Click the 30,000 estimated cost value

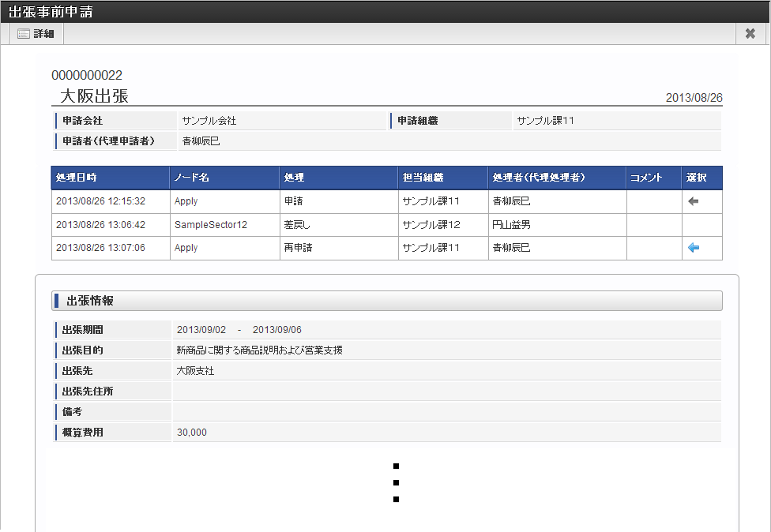(x=192, y=433)
